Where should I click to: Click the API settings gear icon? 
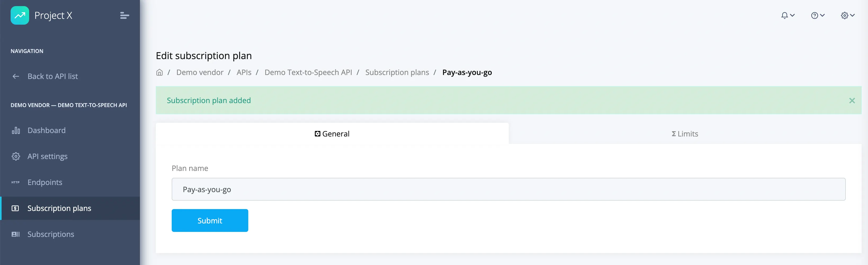(x=16, y=156)
